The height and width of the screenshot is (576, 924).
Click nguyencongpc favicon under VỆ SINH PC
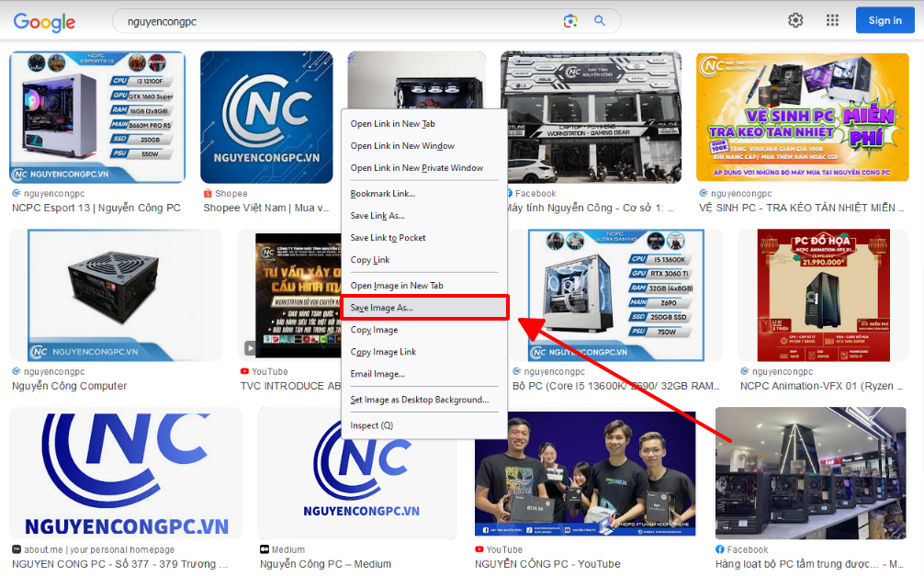(704, 193)
